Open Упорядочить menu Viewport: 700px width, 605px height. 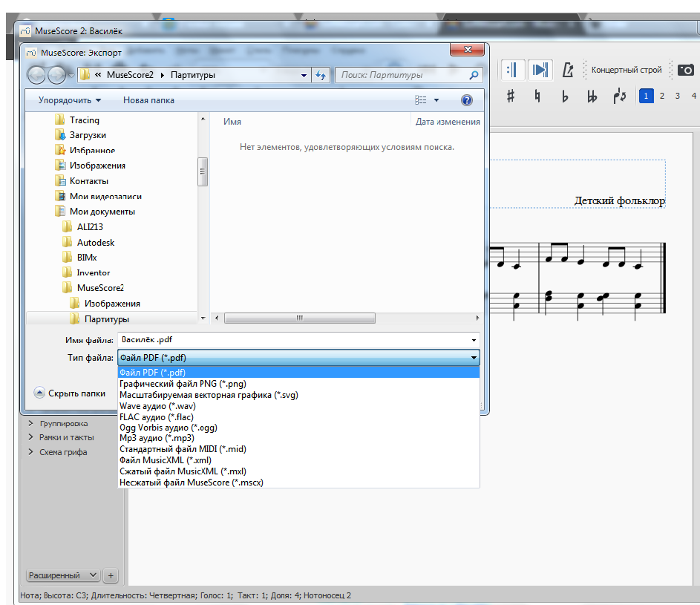coord(69,100)
